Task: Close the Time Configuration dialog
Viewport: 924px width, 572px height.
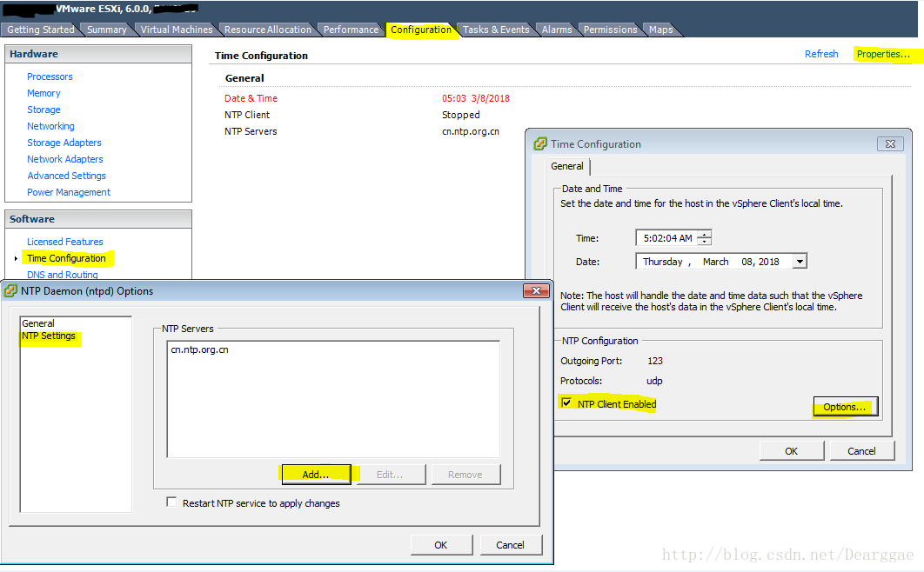Action: point(890,143)
